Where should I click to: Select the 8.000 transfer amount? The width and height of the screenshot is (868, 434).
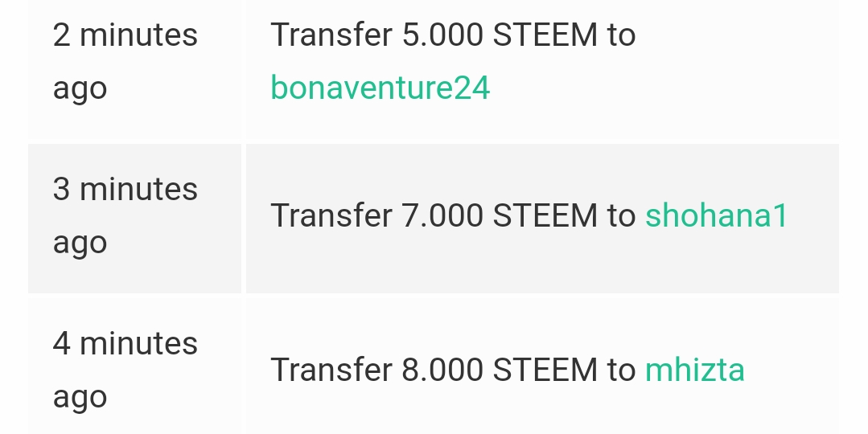442,370
